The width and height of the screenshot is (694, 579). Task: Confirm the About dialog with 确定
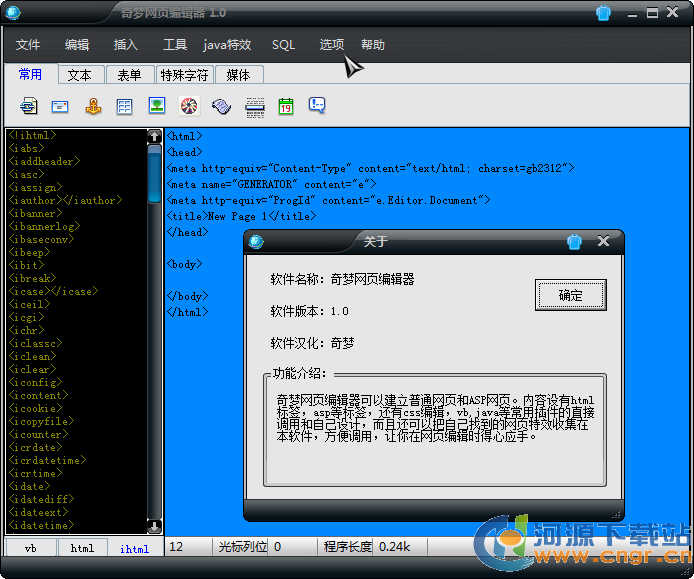(x=571, y=295)
